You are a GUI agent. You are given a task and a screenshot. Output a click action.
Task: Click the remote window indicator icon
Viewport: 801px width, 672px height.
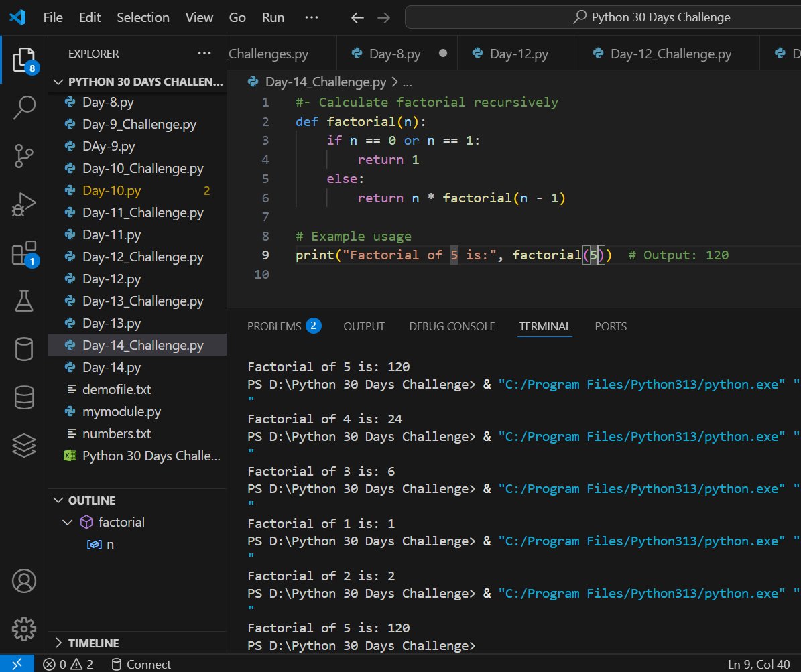tap(17, 664)
